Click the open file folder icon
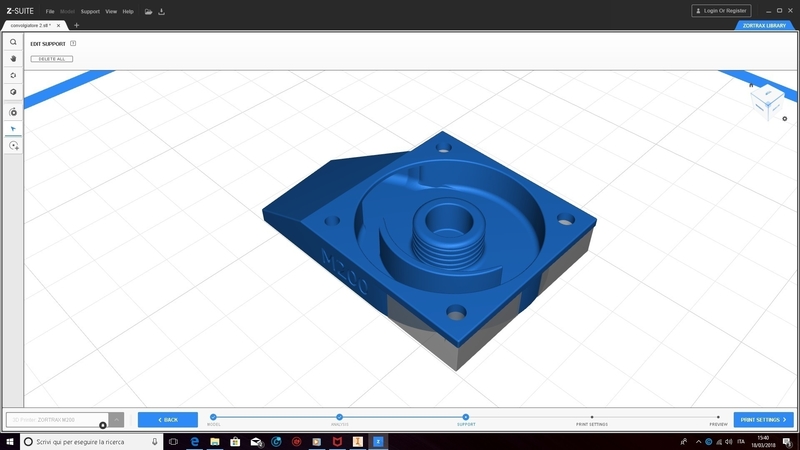This screenshot has height=450, width=800. tap(148, 11)
